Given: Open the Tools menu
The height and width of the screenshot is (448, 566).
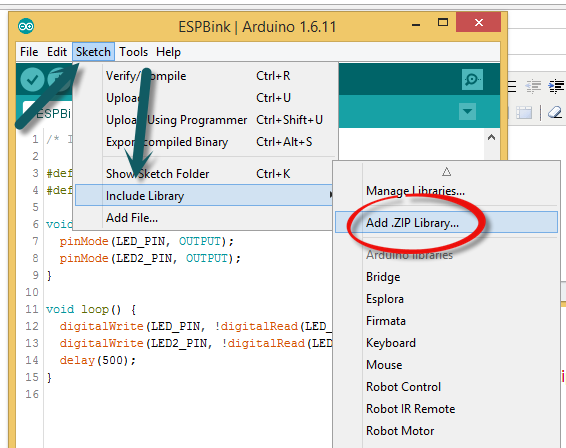Looking at the screenshot, I should pyautogui.click(x=134, y=52).
